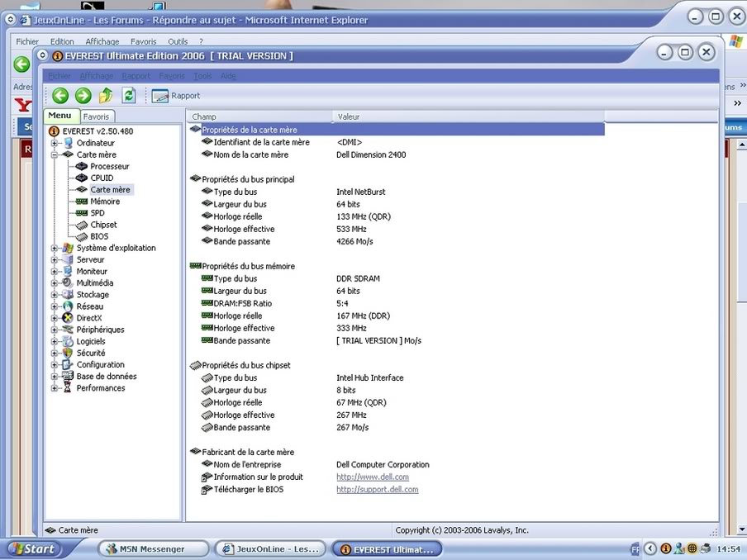Switch to JeuxOnLine IE window on taskbar
Image resolution: width=747 pixels, height=560 pixels.
pyautogui.click(x=270, y=549)
